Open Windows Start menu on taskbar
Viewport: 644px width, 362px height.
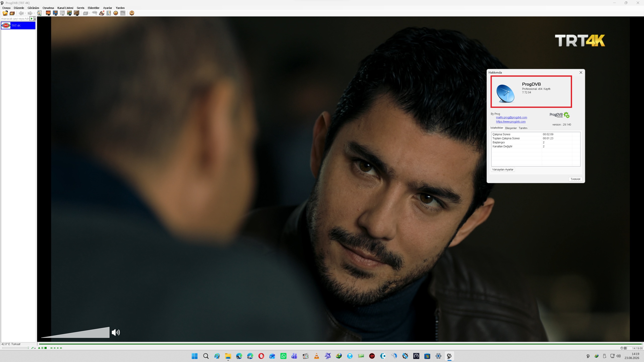pyautogui.click(x=194, y=356)
